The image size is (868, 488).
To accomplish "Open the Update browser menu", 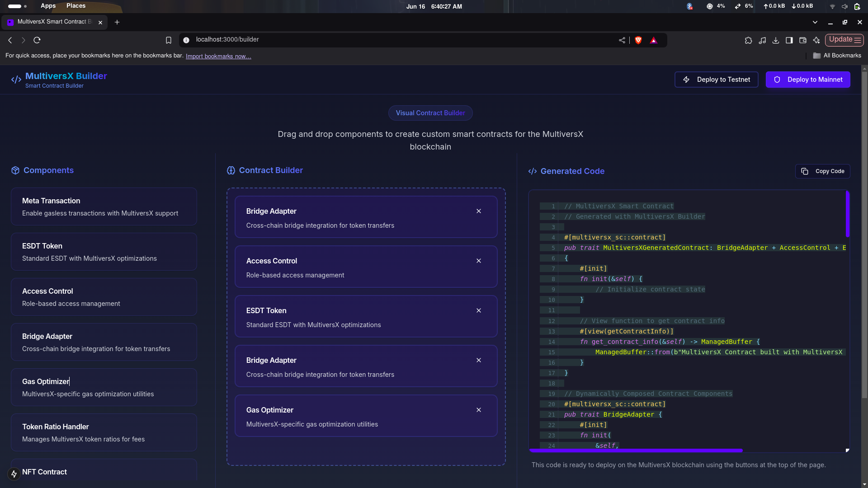I will 844,40.
